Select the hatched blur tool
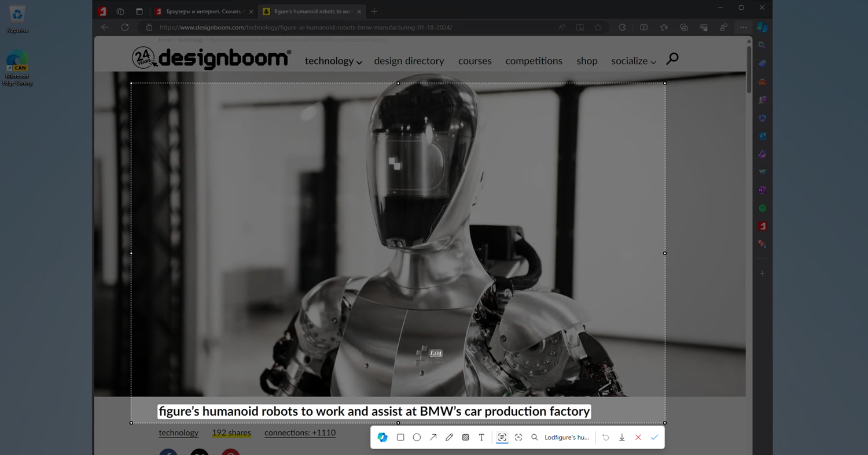 click(x=465, y=438)
